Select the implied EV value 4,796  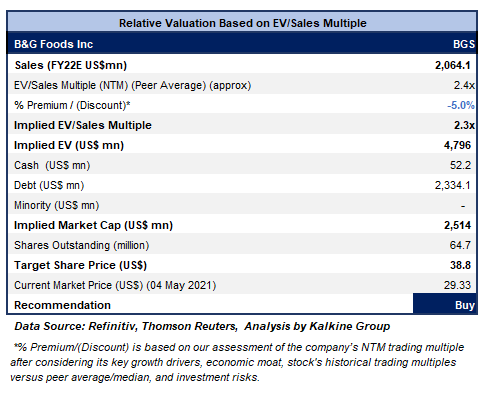457,145
